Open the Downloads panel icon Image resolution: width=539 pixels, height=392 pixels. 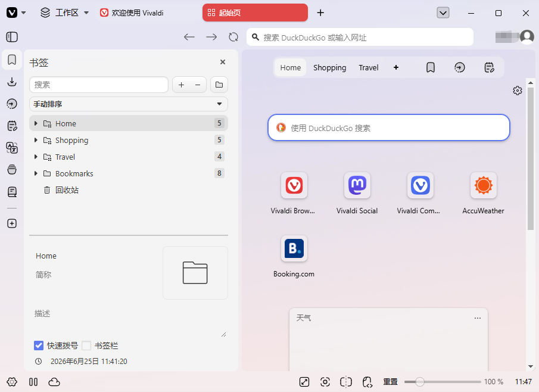point(12,82)
